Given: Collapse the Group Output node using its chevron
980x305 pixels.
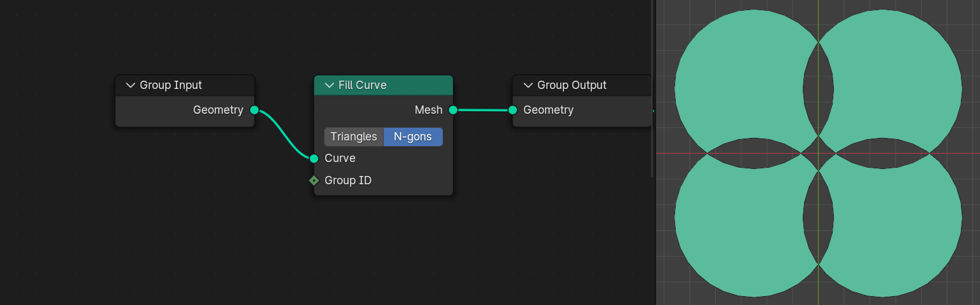Looking at the screenshot, I should [x=528, y=85].
